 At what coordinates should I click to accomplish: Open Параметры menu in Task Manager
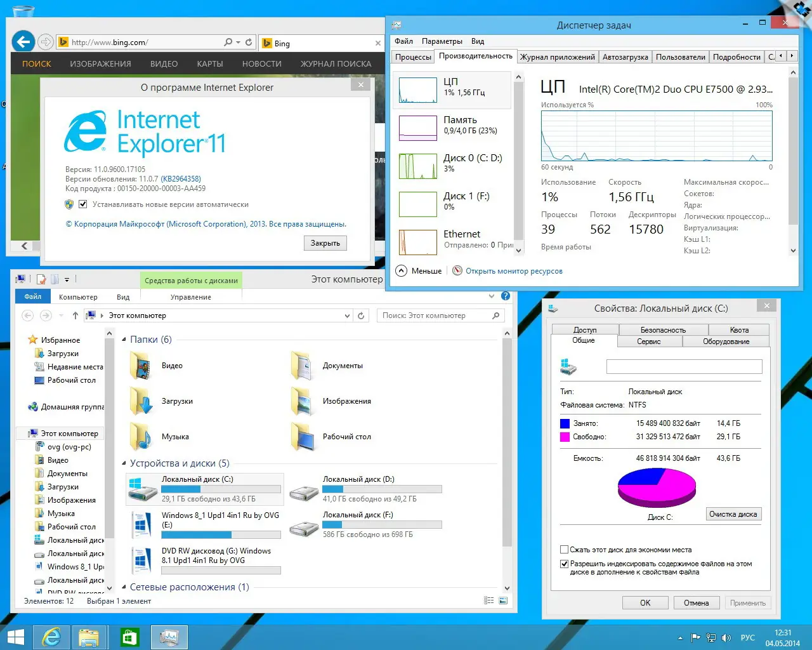coord(442,41)
